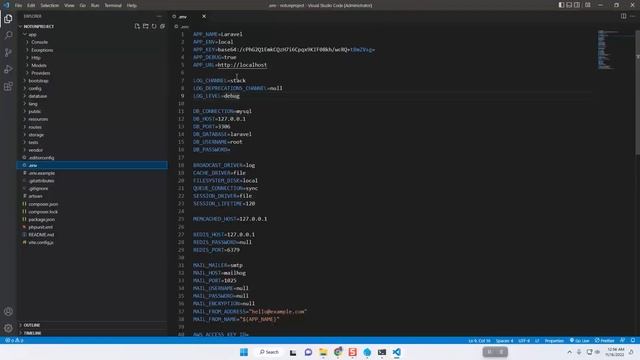Click errors and warnings status indicator
This screenshot has height=360, width=640.
point(14,340)
